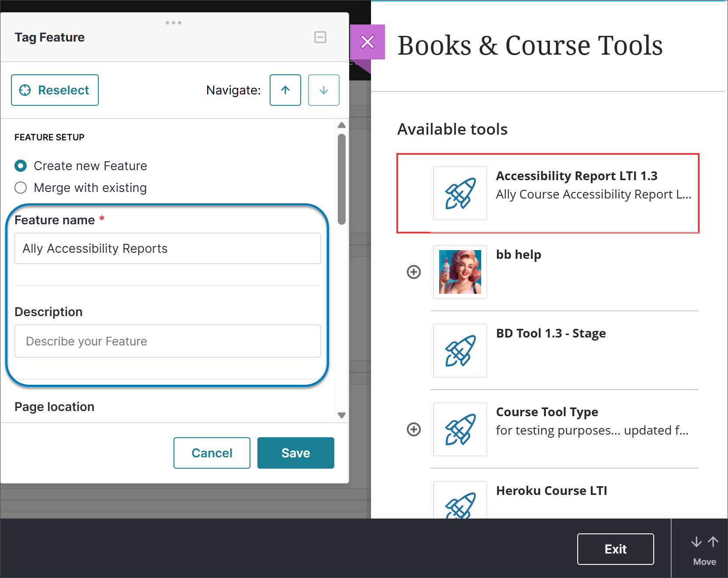Click the scrollbar down arrow in the dialog
This screenshot has width=728, height=578.
coord(342,414)
